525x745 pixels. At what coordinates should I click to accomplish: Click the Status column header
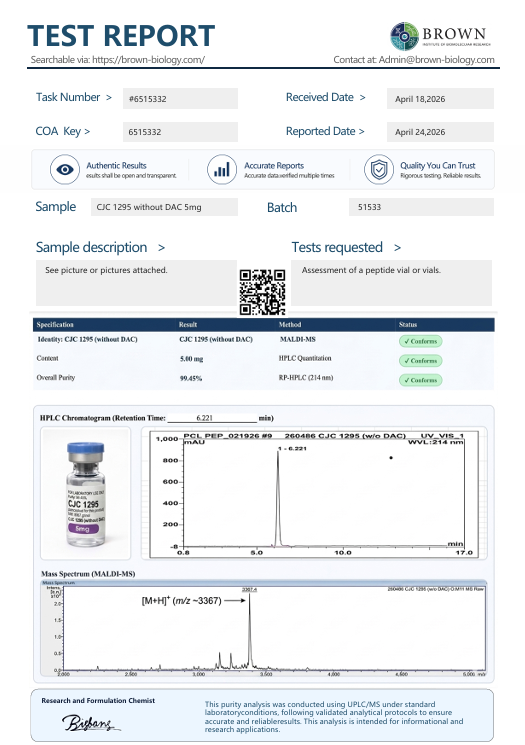point(408,325)
